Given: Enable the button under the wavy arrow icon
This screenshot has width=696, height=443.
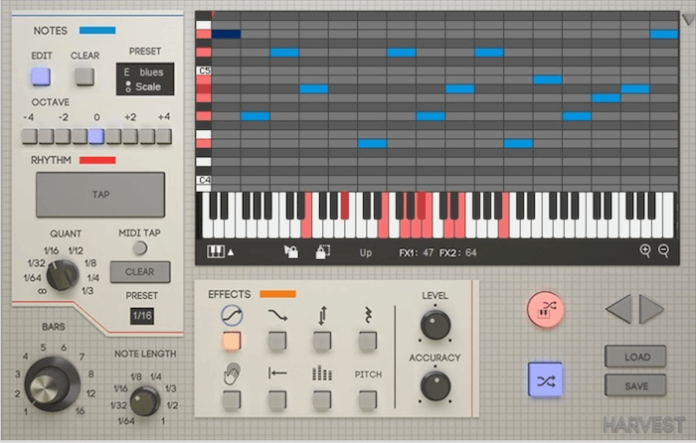Looking at the screenshot, I should (x=277, y=341).
